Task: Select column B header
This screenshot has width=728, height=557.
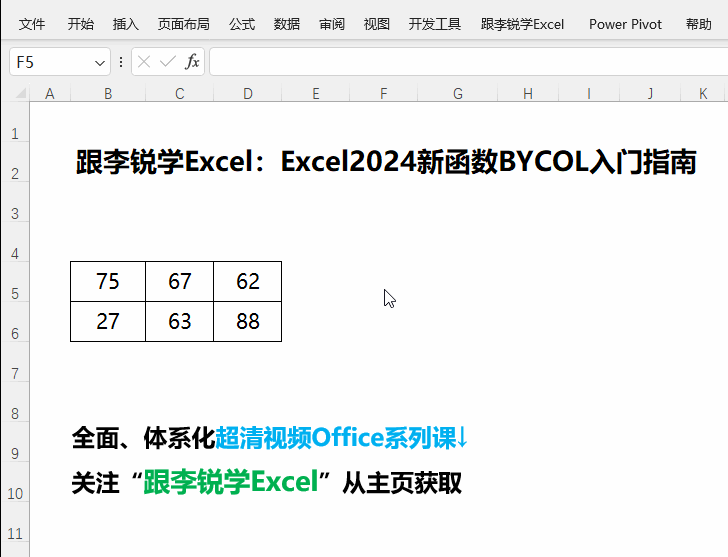Action: click(108, 93)
